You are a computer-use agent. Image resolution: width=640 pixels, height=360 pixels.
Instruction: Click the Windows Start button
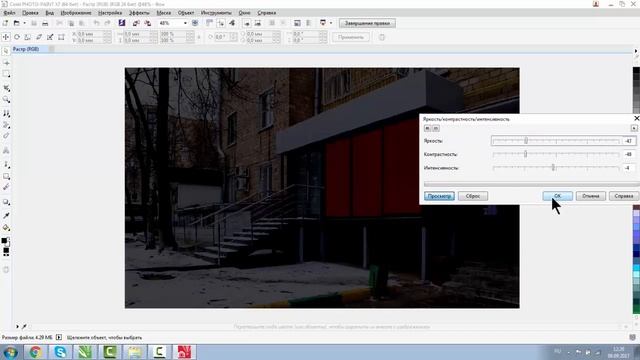pyautogui.click(x=11, y=352)
